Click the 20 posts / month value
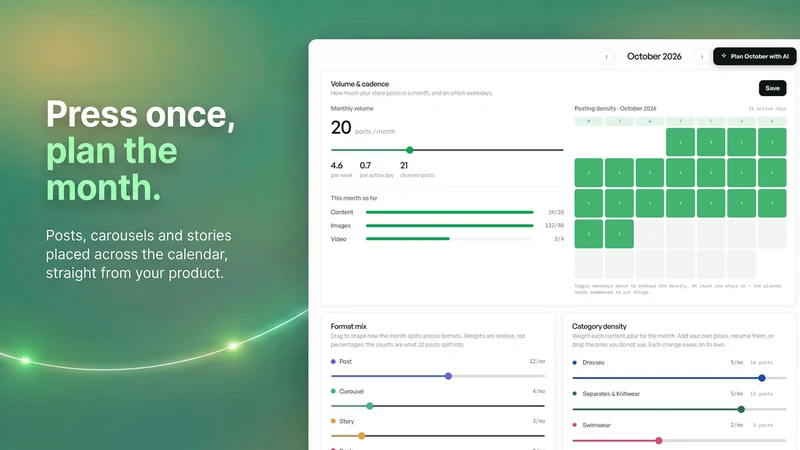This screenshot has width=800, height=450. 363,128
